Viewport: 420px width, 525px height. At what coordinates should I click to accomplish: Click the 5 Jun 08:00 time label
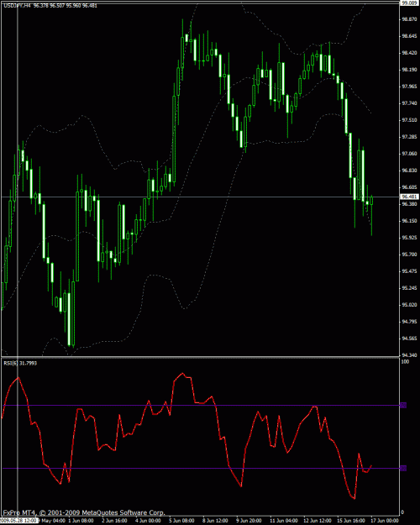[182, 521]
